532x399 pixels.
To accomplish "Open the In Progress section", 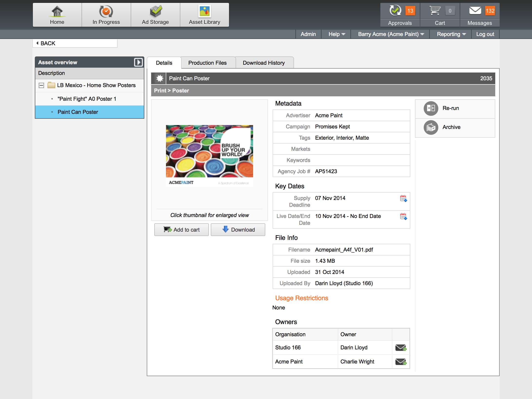I will [x=106, y=15].
